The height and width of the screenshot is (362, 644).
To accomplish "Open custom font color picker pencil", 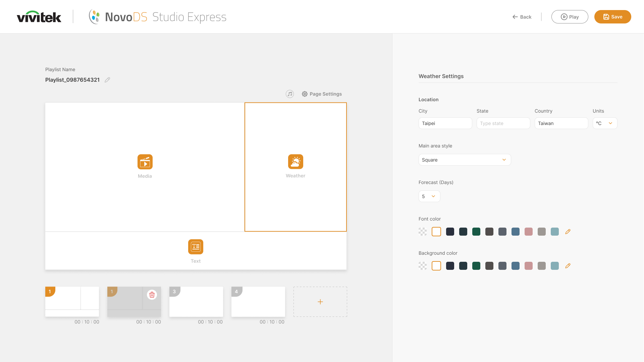I will point(568,232).
